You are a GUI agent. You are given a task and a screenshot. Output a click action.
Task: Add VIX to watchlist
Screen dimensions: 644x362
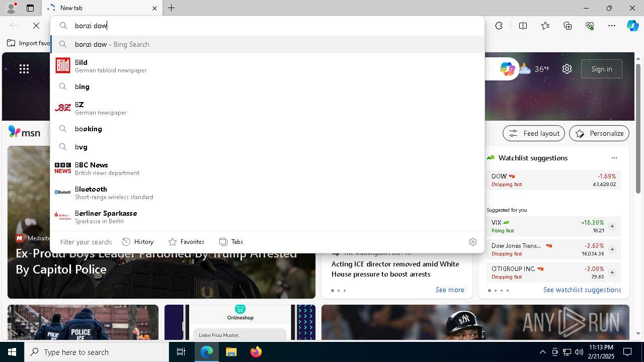(612, 226)
